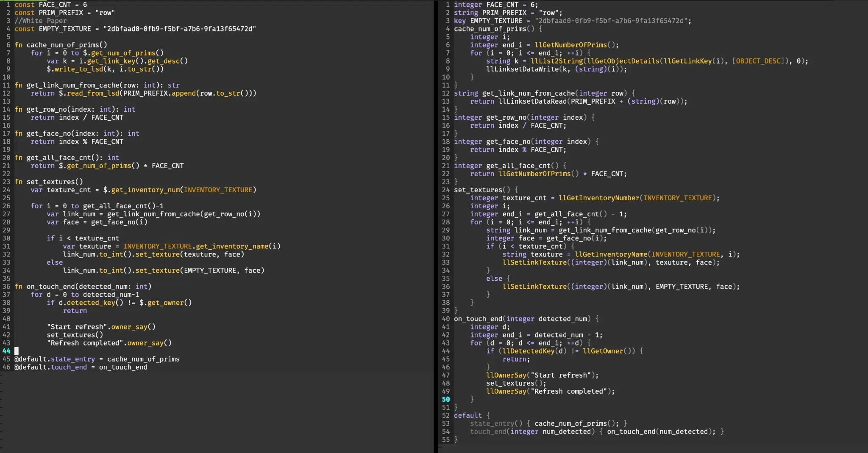
Task: Click 'state_entry' event in the right pane
Action: [x=492, y=423]
